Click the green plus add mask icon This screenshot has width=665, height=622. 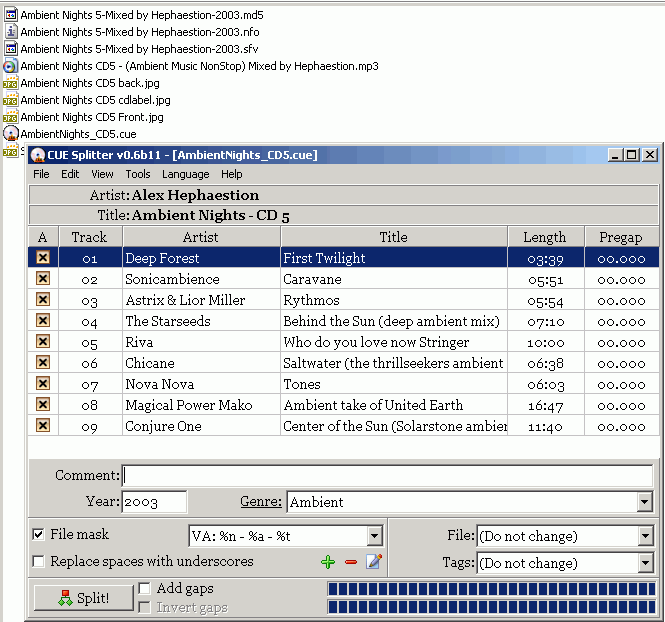coord(328,562)
